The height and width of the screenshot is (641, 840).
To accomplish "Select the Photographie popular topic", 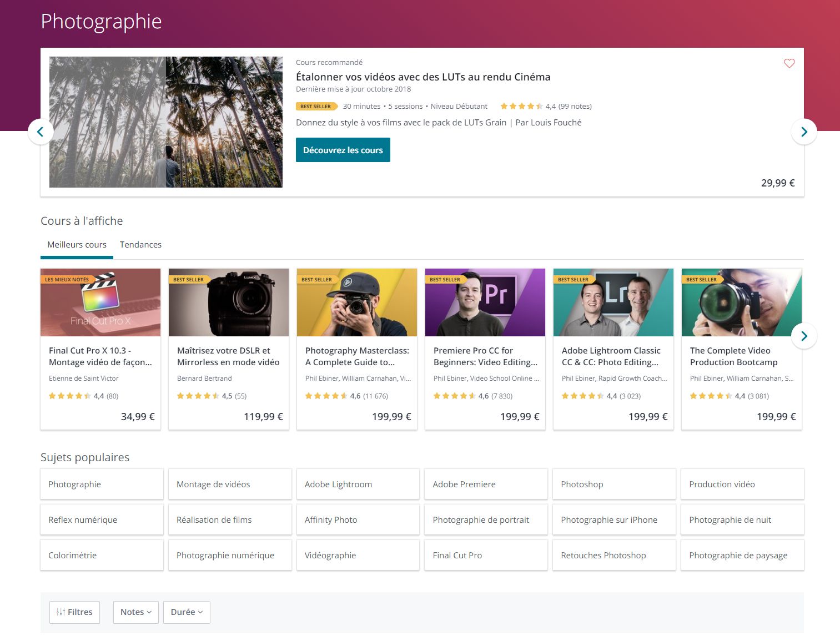I will pos(102,484).
